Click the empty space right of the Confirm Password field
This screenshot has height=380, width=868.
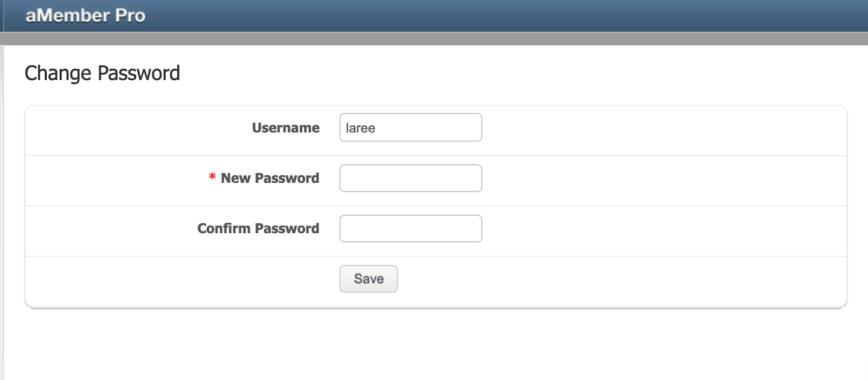click(x=651, y=229)
